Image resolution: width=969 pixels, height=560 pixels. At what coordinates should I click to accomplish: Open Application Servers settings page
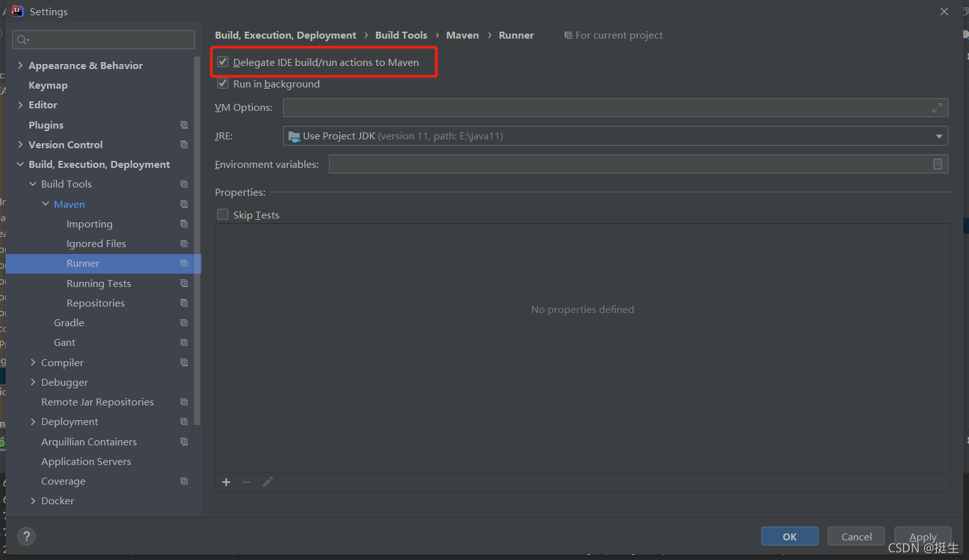(x=86, y=461)
